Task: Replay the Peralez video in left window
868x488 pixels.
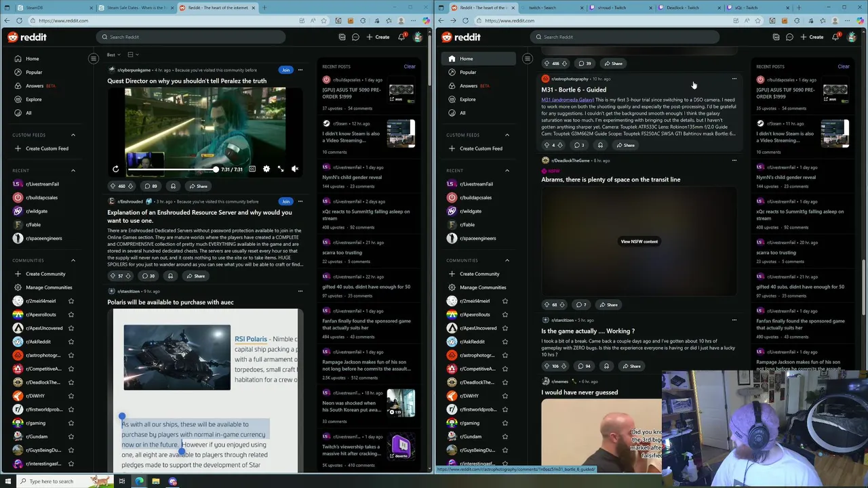Action: pyautogui.click(x=115, y=169)
